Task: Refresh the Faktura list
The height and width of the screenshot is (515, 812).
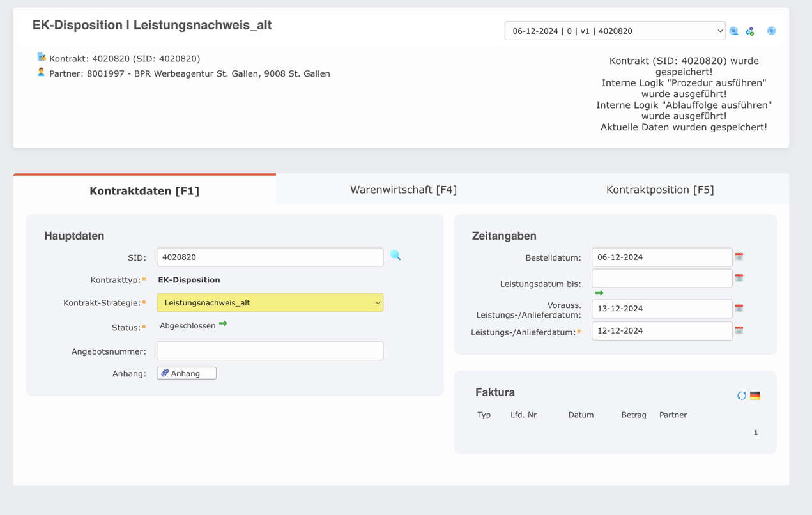Action: coord(741,395)
